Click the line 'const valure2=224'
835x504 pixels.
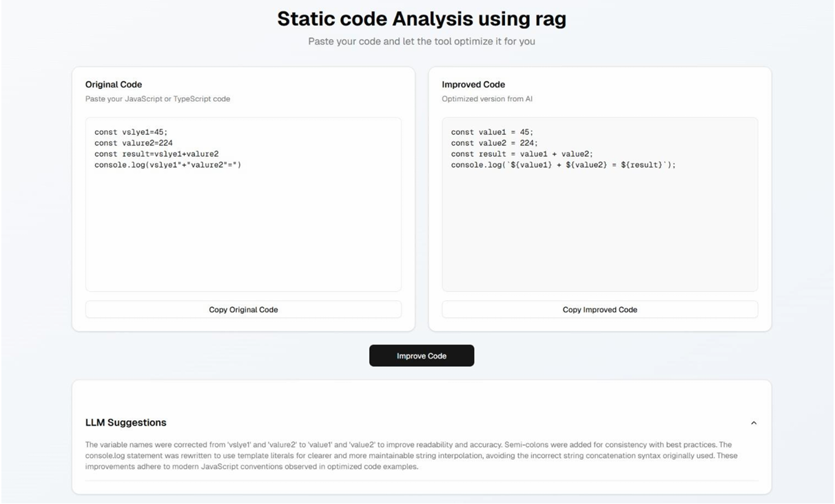click(134, 143)
